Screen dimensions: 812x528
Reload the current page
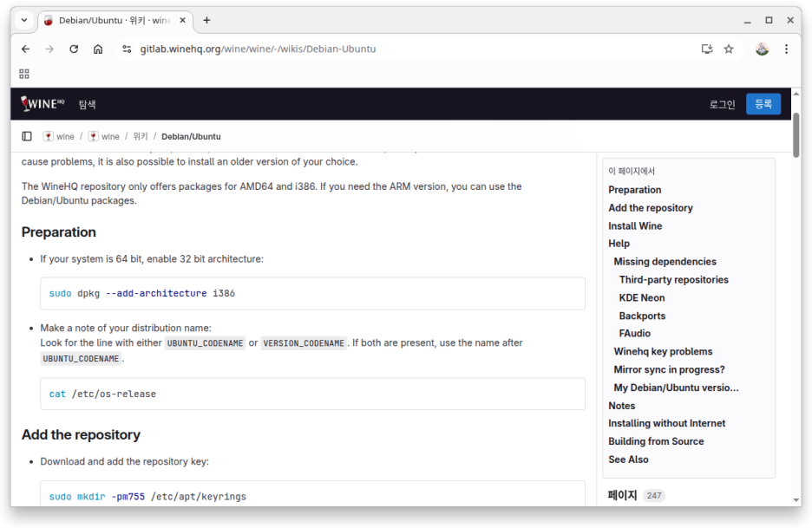(74, 49)
